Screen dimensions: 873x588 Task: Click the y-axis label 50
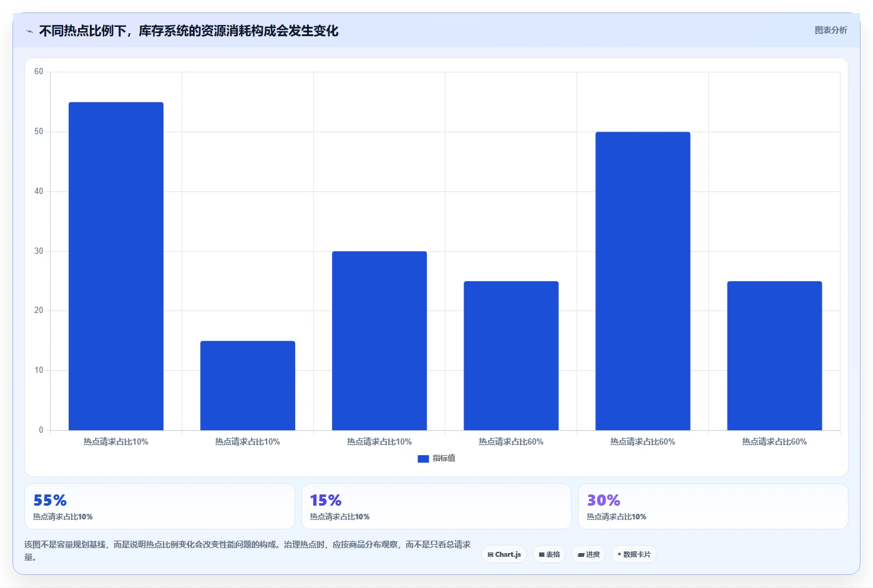pos(39,132)
